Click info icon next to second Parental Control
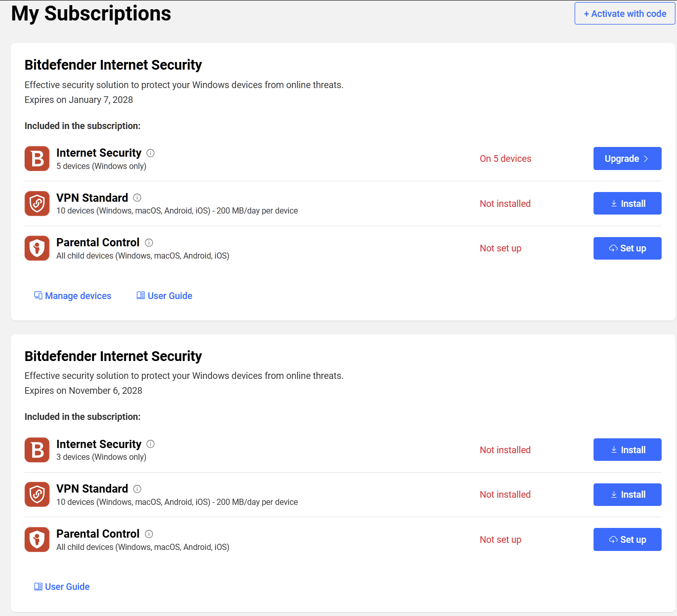This screenshot has height=616, width=677. click(x=149, y=534)
